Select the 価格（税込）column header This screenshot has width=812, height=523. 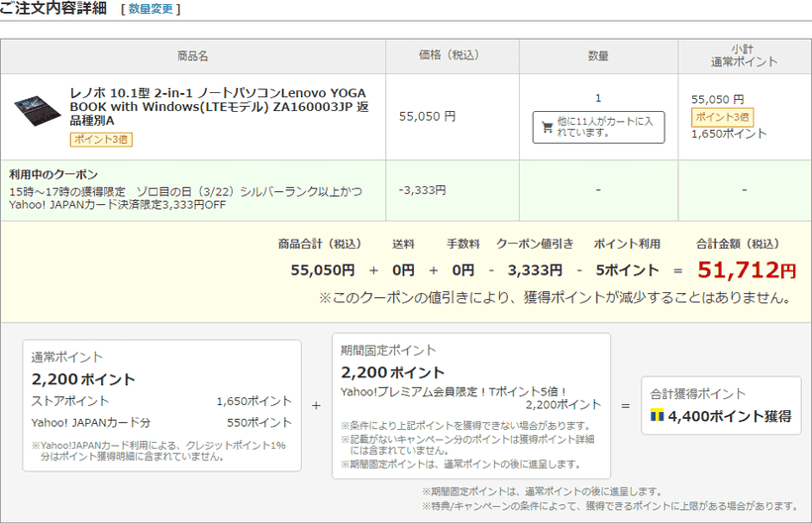coord(453,55)
